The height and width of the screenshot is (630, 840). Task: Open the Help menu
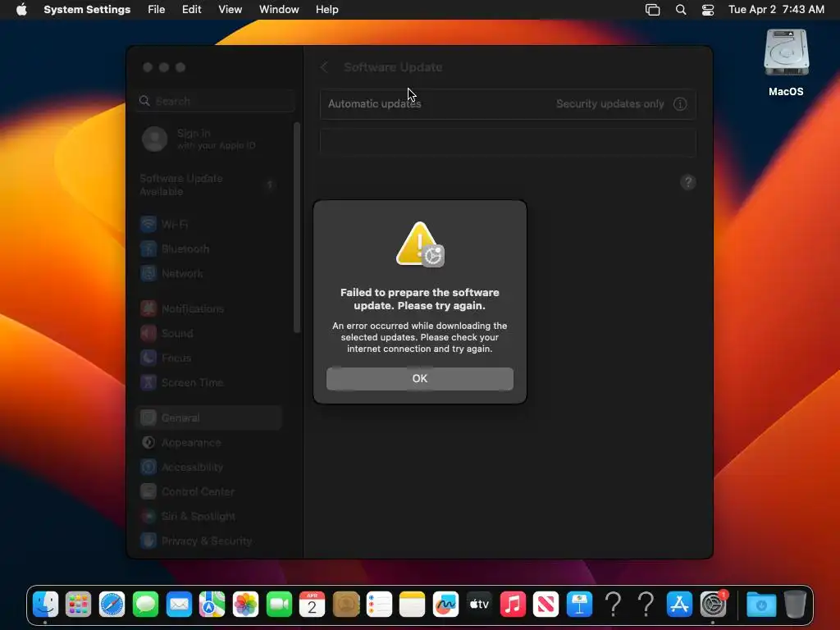(326, 10)
